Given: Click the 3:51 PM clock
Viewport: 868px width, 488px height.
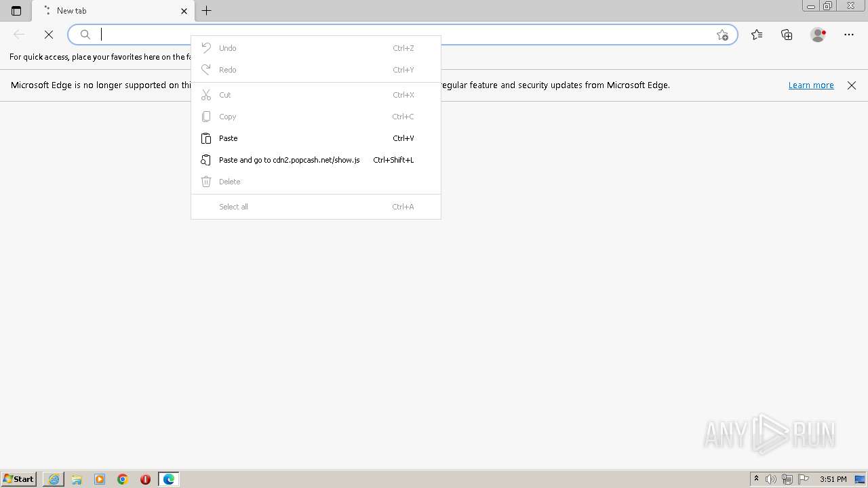Looking at the screenshot, I should (833, 479).
